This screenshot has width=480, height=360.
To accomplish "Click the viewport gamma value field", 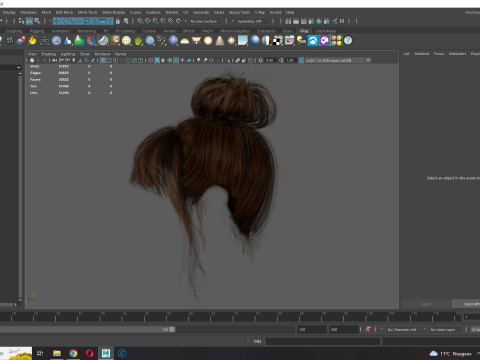I will click(290, 60).
